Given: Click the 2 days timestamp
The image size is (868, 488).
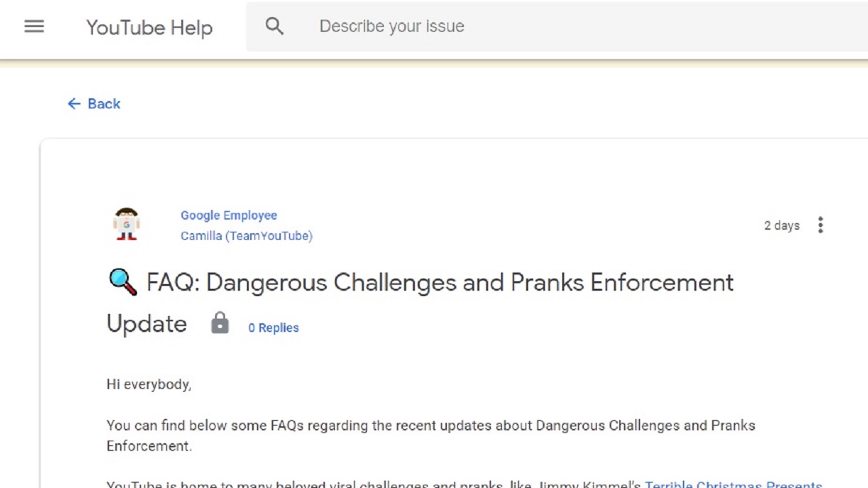Looking at the screenshot, I should [x=781, y=226].
